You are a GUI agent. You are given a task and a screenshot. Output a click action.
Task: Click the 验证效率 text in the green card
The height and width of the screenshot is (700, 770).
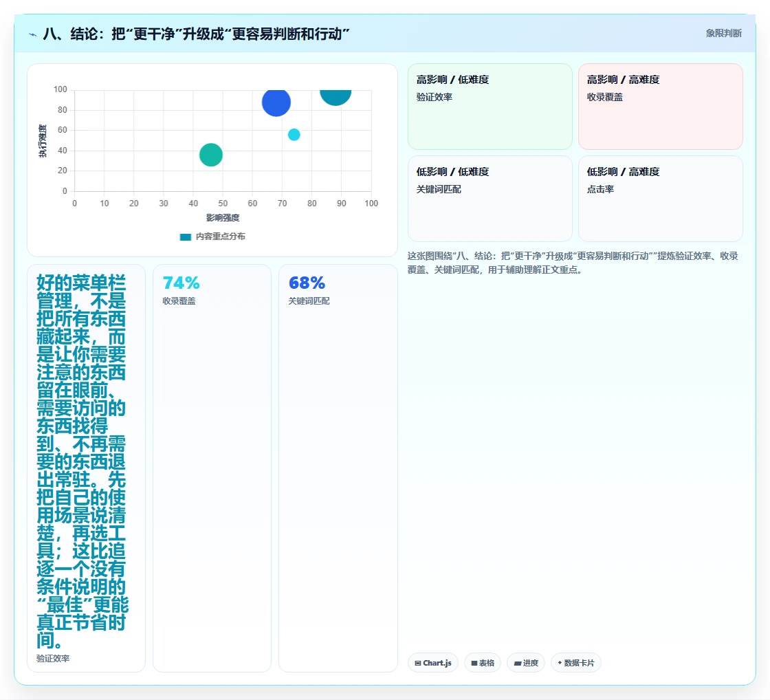pos(434,97)
